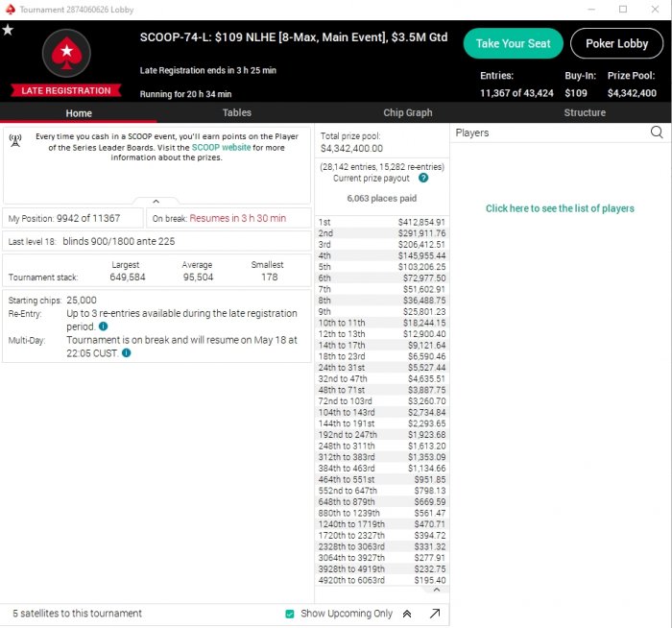Click the tournament title SCOOP-74-L

click(294, 37)
